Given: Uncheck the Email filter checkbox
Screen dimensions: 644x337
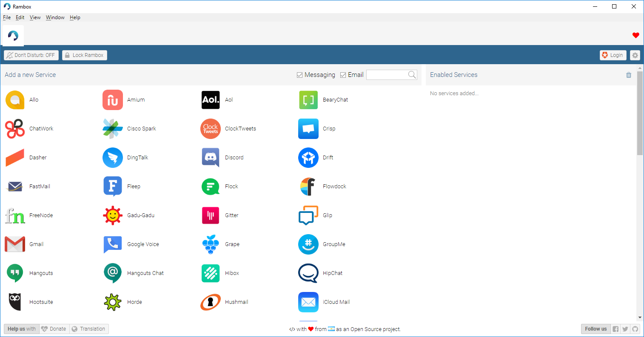Looking at the screenshot, I should 343,75.
